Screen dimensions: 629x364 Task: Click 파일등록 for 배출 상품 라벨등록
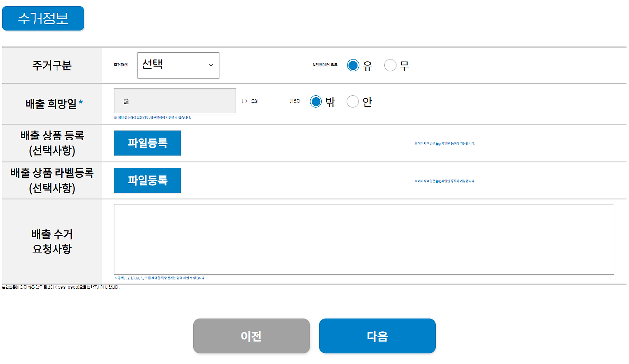147,180
